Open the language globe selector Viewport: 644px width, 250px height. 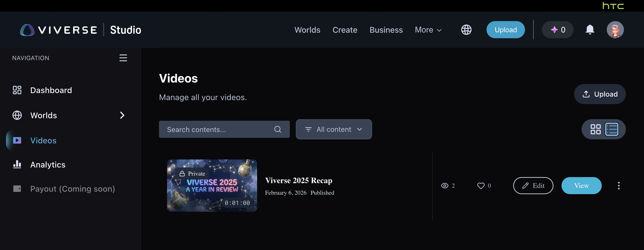click(x=466, y=30)
